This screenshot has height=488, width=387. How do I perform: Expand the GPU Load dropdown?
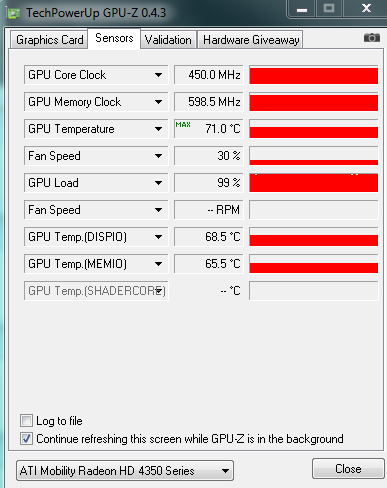pos(158,183)
